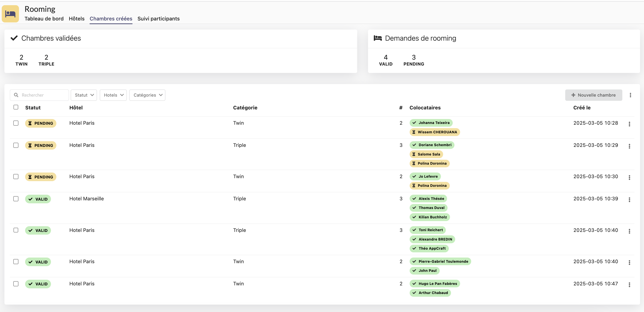Click Salome Sala pending roommate badge

(x=426, y=154)
